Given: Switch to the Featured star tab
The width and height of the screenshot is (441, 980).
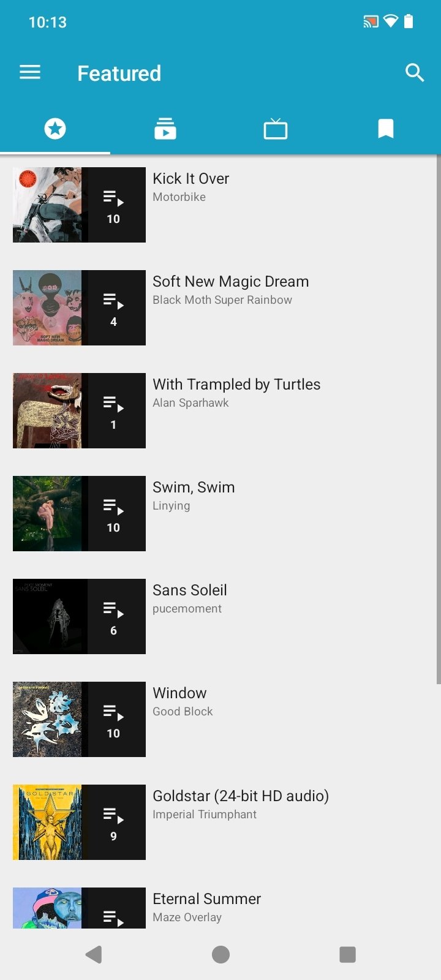Looking at the screenshot, I should pyautogui.click(x=55, y=129).
